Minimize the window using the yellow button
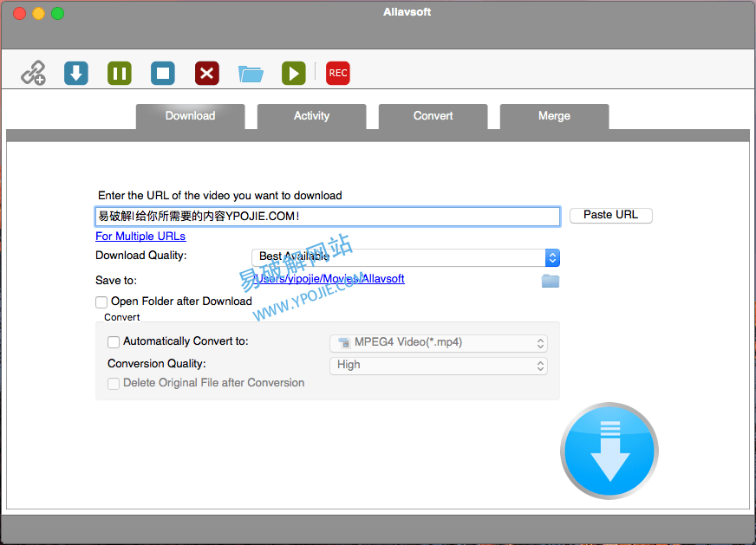This screenshot has width=756, height=545. pos(38,13)
